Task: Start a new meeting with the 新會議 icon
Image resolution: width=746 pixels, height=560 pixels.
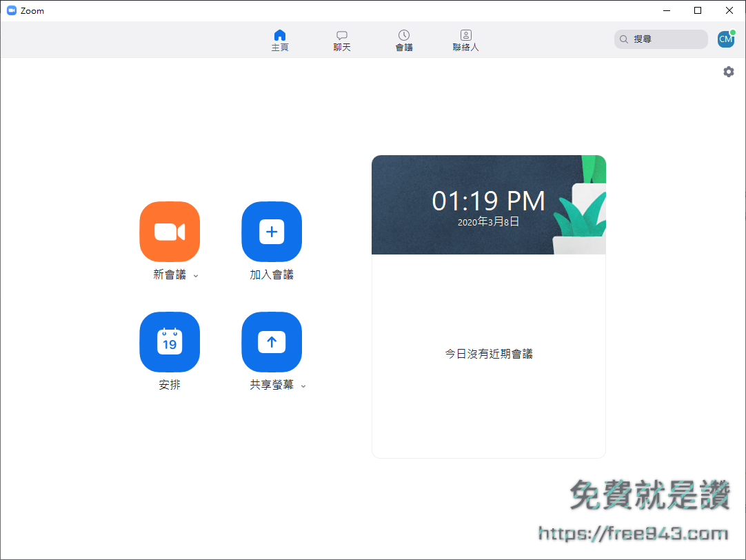Action: coord(170,232)
